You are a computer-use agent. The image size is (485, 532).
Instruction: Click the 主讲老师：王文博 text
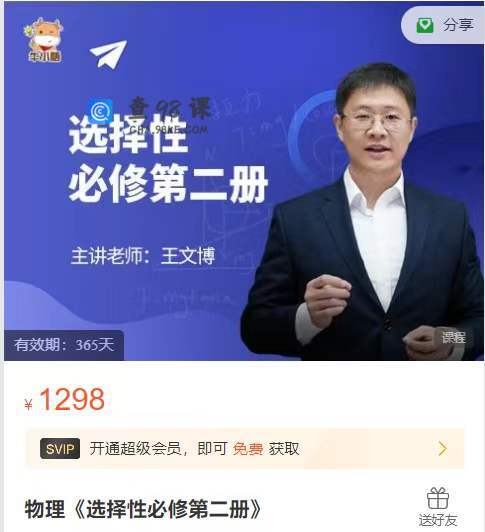(143, 256)
